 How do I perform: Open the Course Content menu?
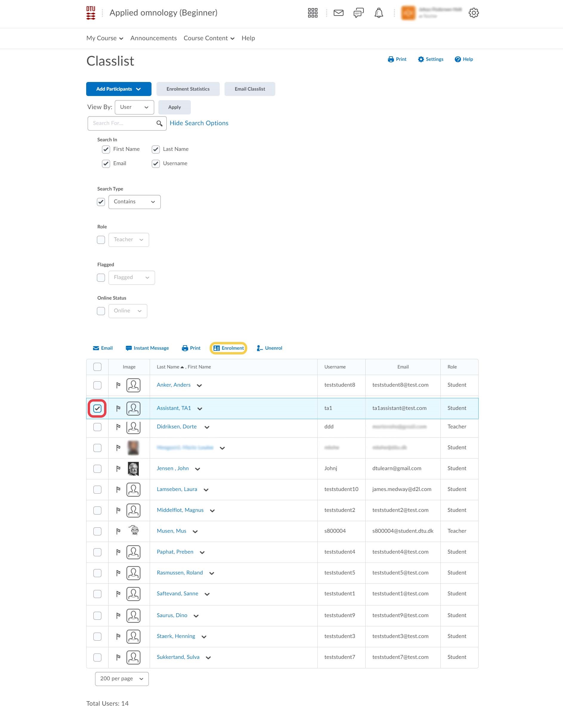pos(209,38)
